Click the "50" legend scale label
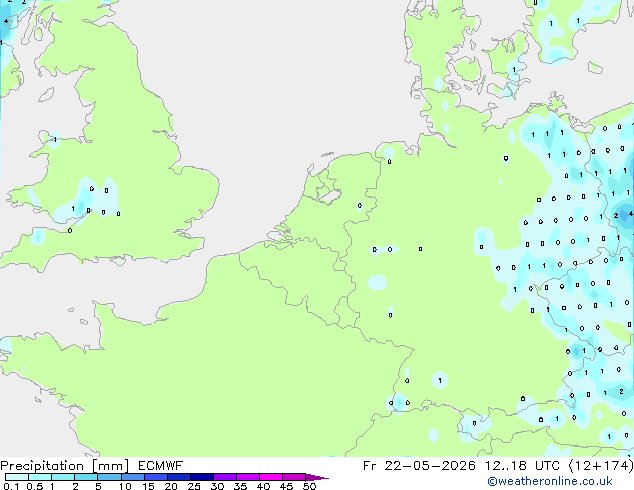 point(309,486)
